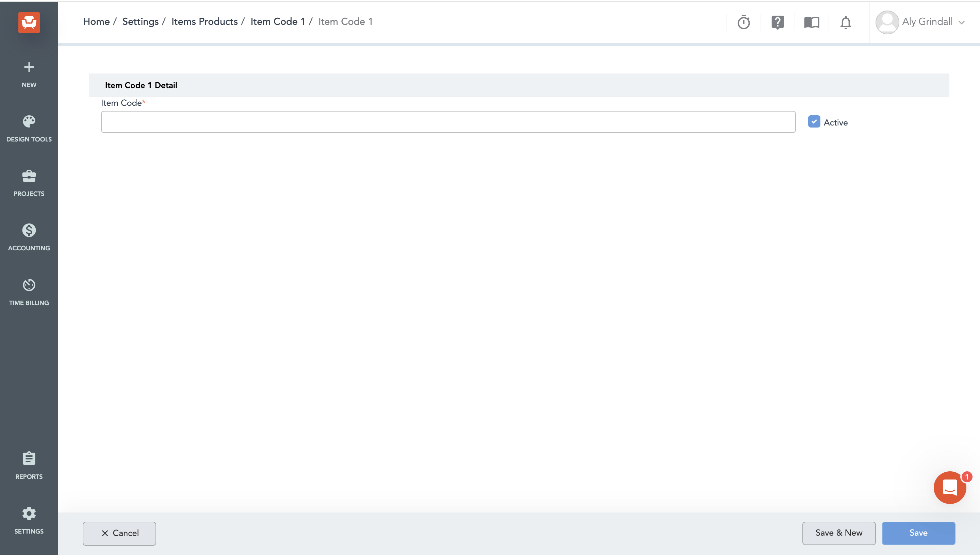Go to Settings breadcrumb link
The width and height of the screenshot is (980, 555).
140,22
